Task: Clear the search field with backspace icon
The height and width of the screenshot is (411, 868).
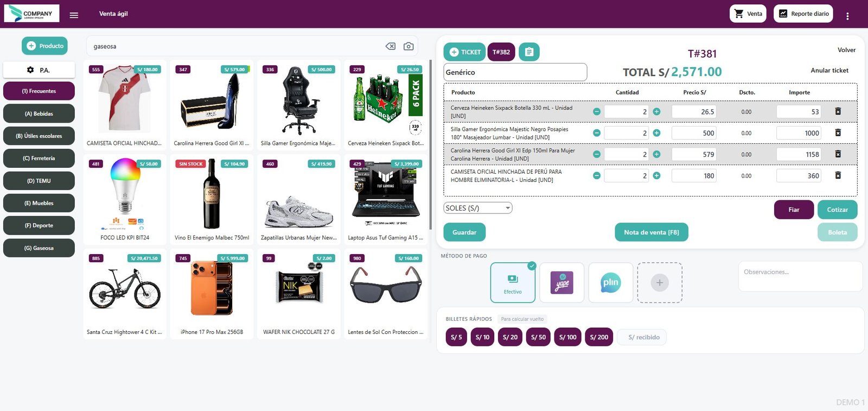Action: [x=391, y=46]
